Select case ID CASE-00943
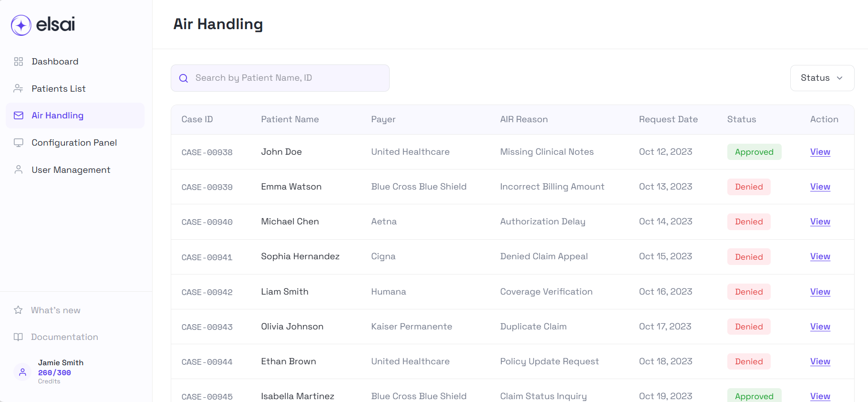868x402 pixels. (x=207, y=327)
